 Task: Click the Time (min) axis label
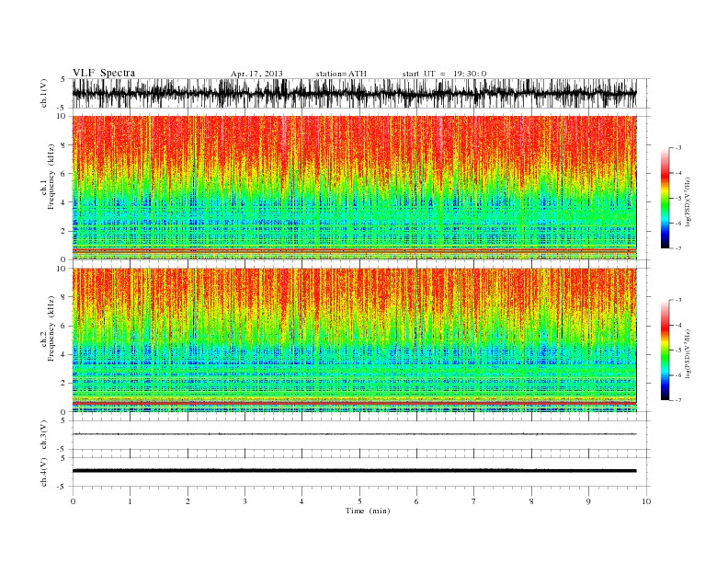coord(368,511)
